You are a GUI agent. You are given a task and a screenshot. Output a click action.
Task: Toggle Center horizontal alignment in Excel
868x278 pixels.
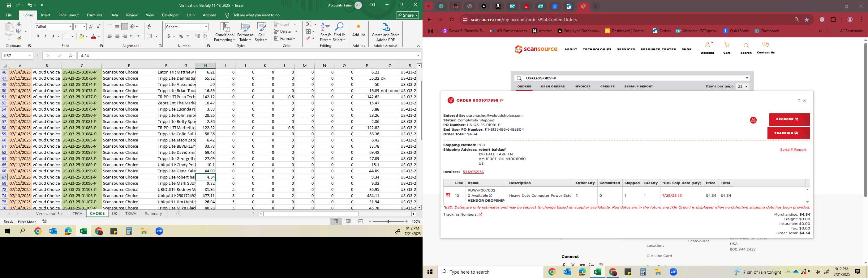[x=117, y=36]
